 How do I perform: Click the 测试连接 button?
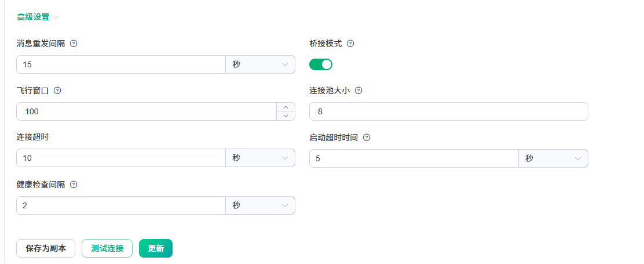click(x=107, y=248)
